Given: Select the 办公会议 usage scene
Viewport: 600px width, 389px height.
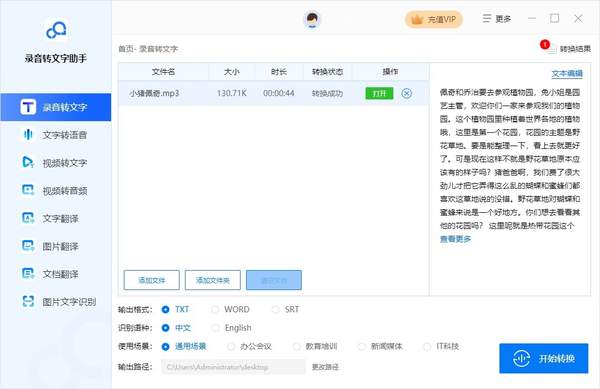Looking at the screenshot, I should pyautogui.click(x=231, y=347).
